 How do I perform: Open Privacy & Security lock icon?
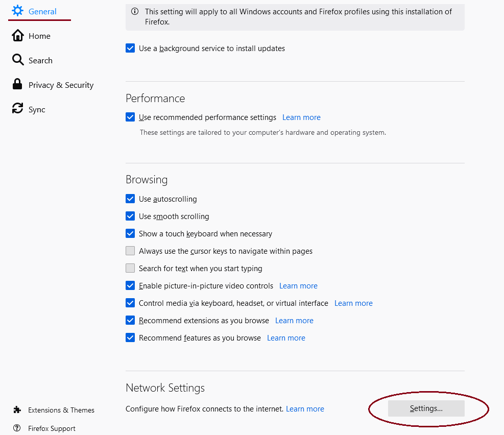pyautogui.click(x=17, y=84)
